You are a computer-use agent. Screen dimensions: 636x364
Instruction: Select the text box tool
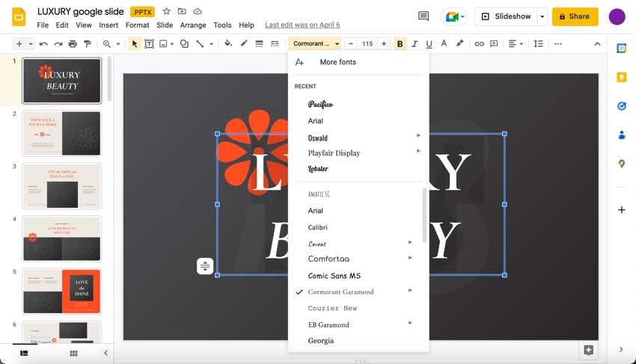pos(149,44)
